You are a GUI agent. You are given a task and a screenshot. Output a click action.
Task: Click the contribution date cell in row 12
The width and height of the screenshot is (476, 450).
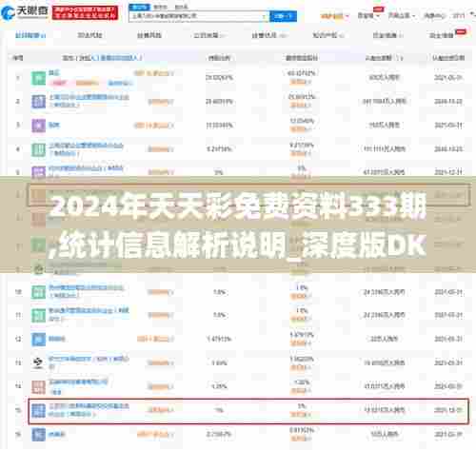click(448, 339)
